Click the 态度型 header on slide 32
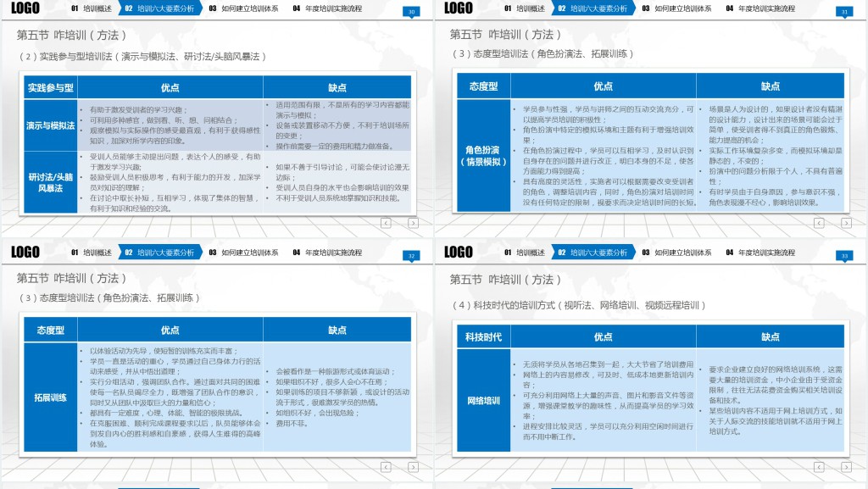 click(x=50, y=331)
